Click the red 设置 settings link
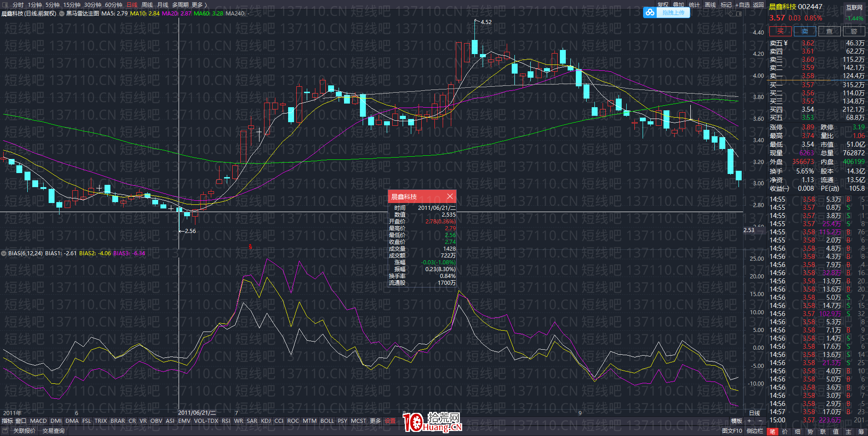868x436 pixels. 390,421
